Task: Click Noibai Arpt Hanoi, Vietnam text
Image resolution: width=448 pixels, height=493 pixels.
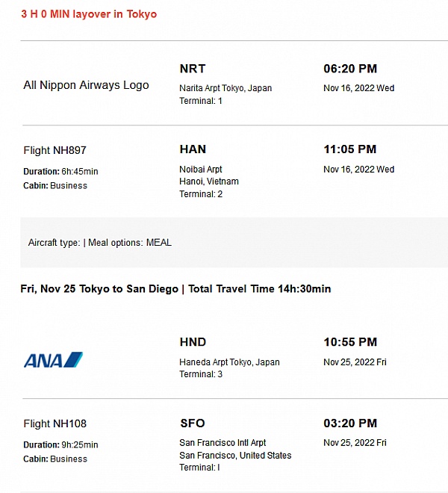Action: pos(209,176)
